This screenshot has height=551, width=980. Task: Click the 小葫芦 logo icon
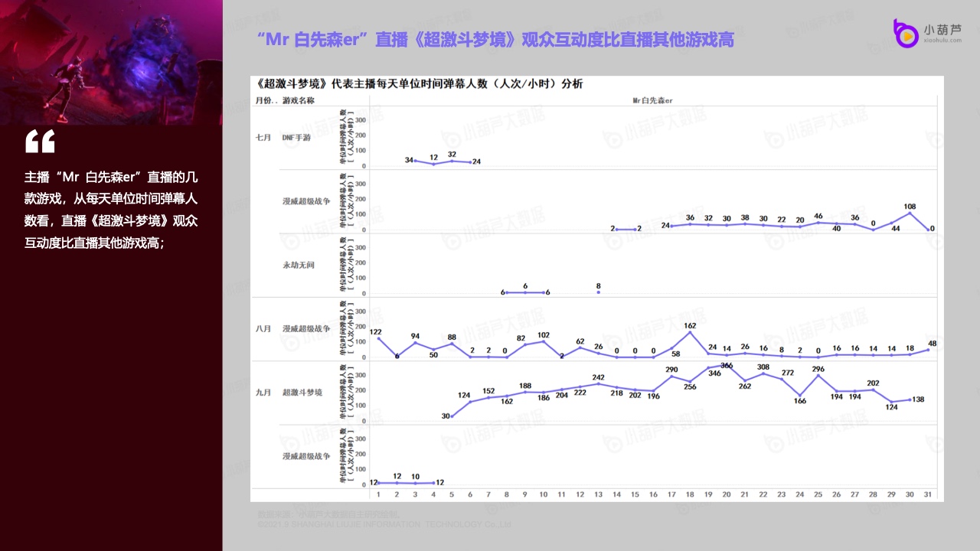click(906, 33)
